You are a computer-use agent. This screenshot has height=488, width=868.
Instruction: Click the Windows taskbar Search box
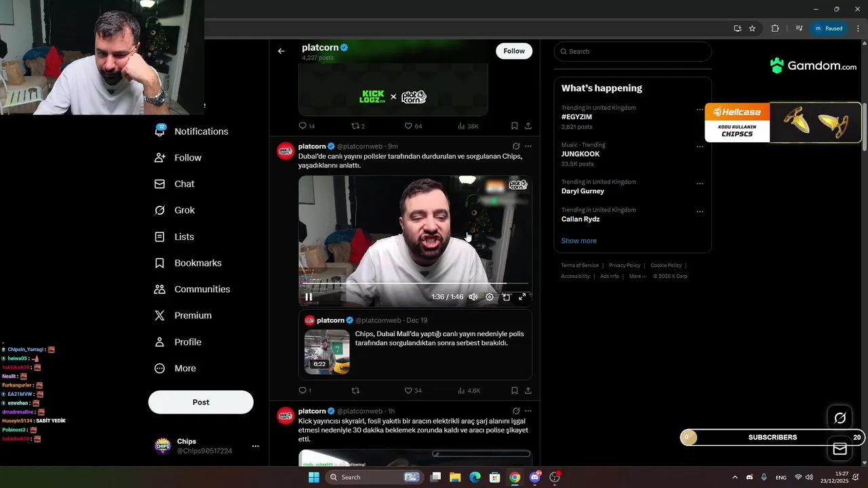tap(374, 477)
